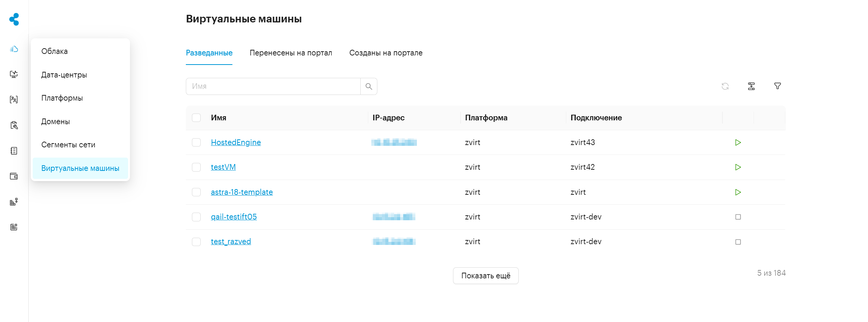
Task: Switch to Созданы на портале tab
Action: coord(386,53)
